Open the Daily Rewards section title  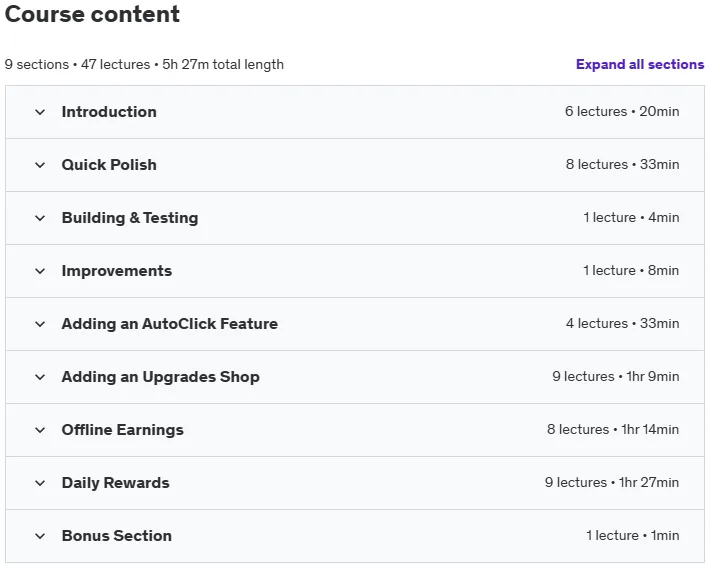tap(115, 483)
